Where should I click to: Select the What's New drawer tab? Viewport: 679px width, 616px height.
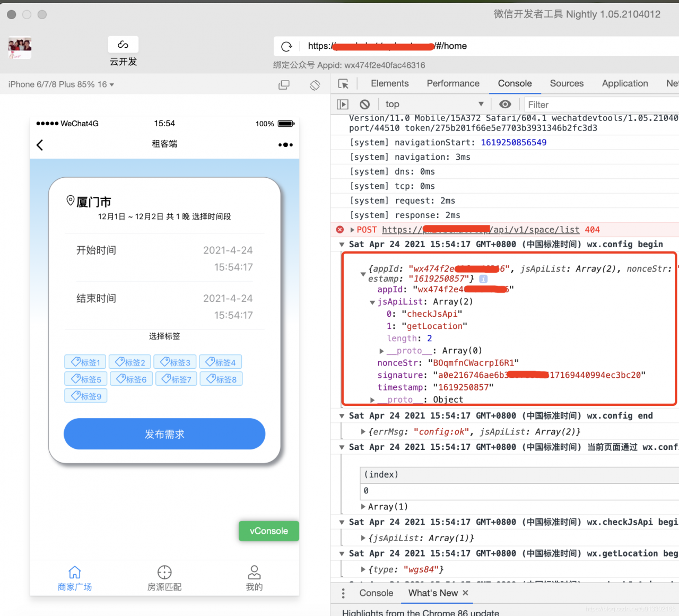click(x=433, y=593)
